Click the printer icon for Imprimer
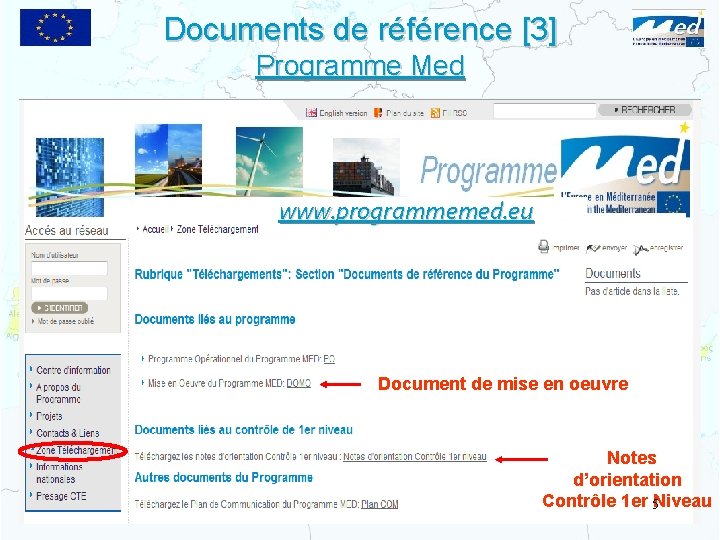Image resolution: width=720 pixels, height=540 pixels. (x=543, y=247)
